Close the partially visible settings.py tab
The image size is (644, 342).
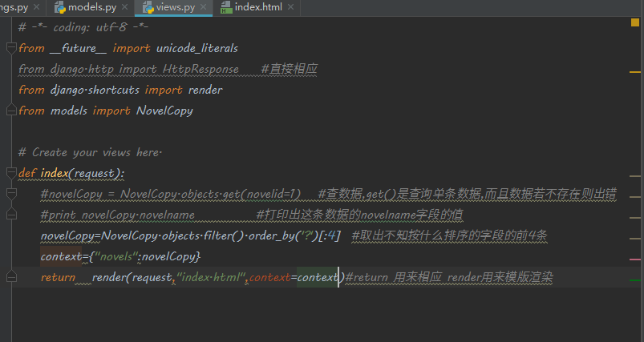coord(36,7)
